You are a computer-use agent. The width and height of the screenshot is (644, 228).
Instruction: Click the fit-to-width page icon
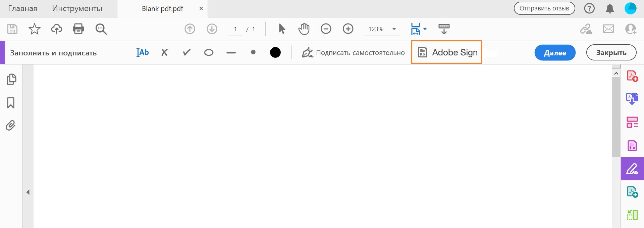point(416,29)
